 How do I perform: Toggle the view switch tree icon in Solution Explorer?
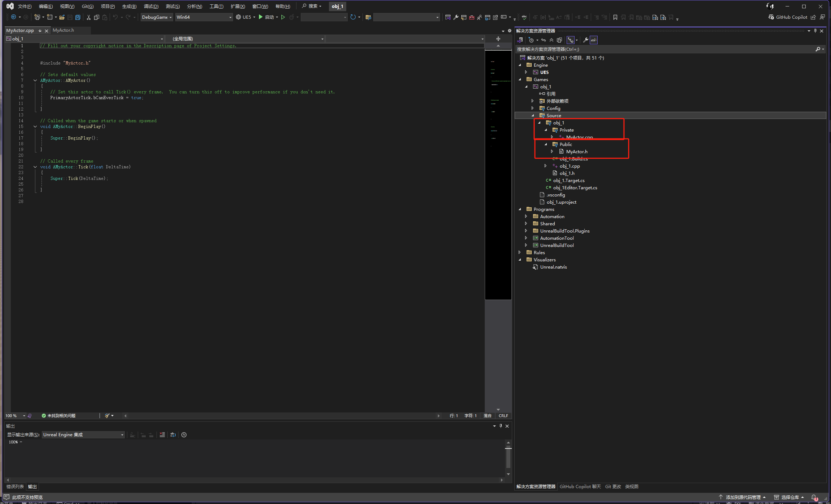coord(571,40)
